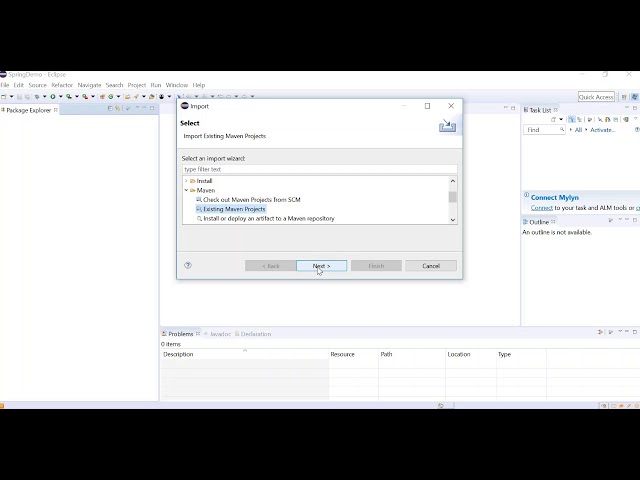Click the Next button in Import dialog

pyautogui.click(x=322, y=266)
